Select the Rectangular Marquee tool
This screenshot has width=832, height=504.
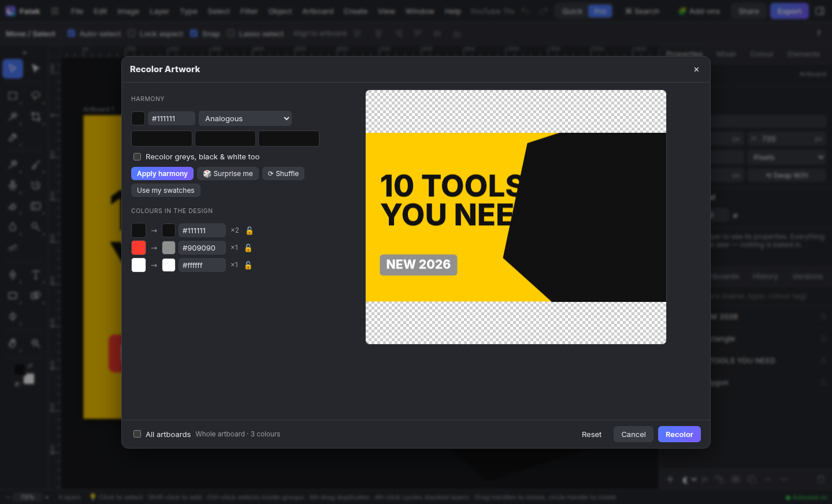click(x=13, y=95)
